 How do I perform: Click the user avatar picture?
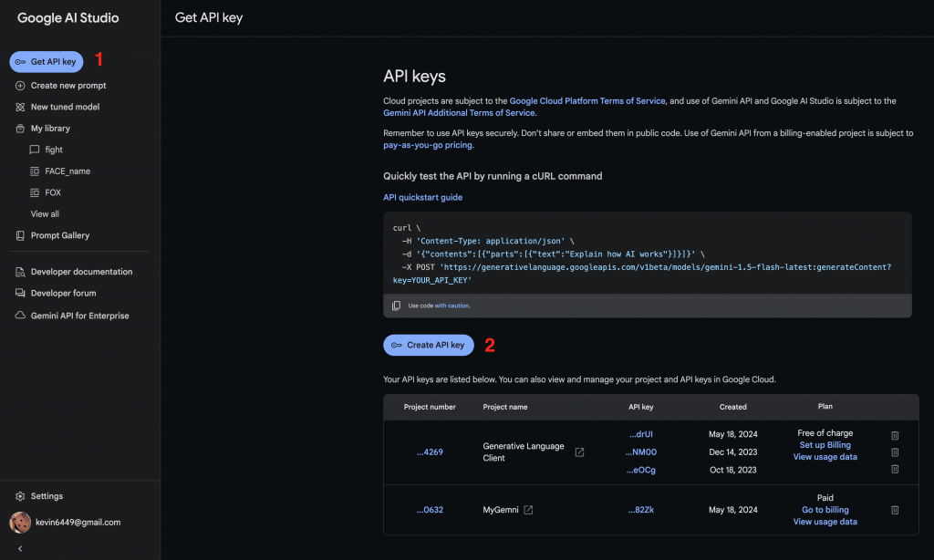[x=20, y=523]
